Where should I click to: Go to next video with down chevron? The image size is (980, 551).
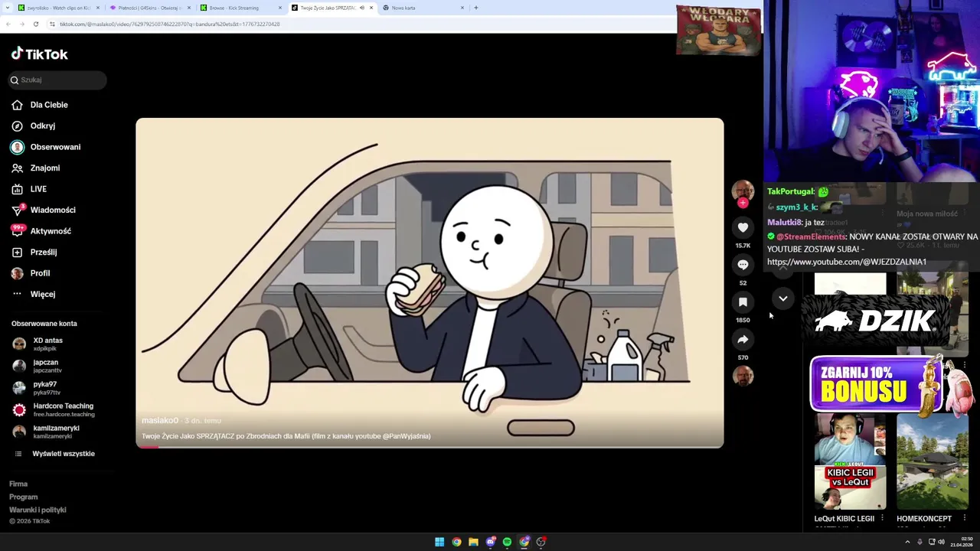[x=783, y=298]
